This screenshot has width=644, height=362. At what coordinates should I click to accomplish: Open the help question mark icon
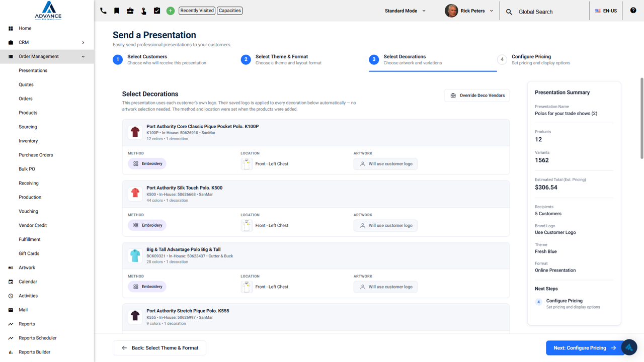pyautogui.click(x=633, y=11)
